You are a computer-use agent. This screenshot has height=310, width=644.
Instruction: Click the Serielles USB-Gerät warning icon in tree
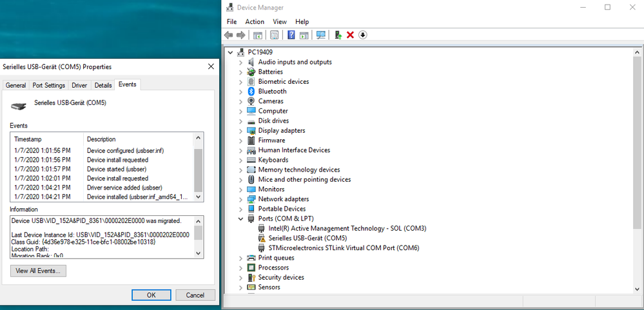click(262, 238)
